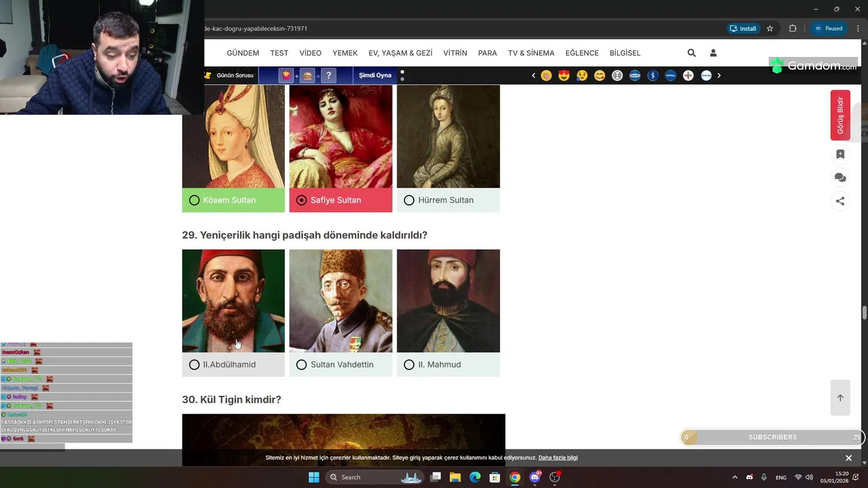Open the Paused profile button in Chrome
868x488 pixels.
point(829,28)
